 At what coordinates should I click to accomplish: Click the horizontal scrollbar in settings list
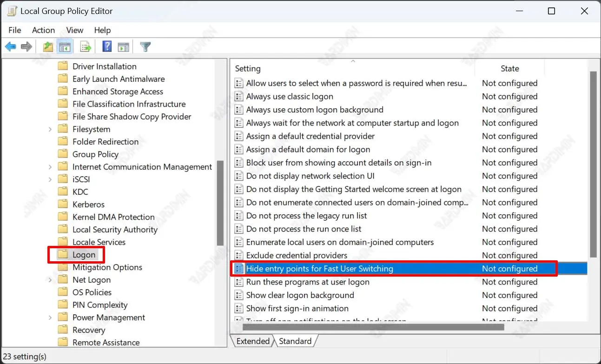click(368, 327)
